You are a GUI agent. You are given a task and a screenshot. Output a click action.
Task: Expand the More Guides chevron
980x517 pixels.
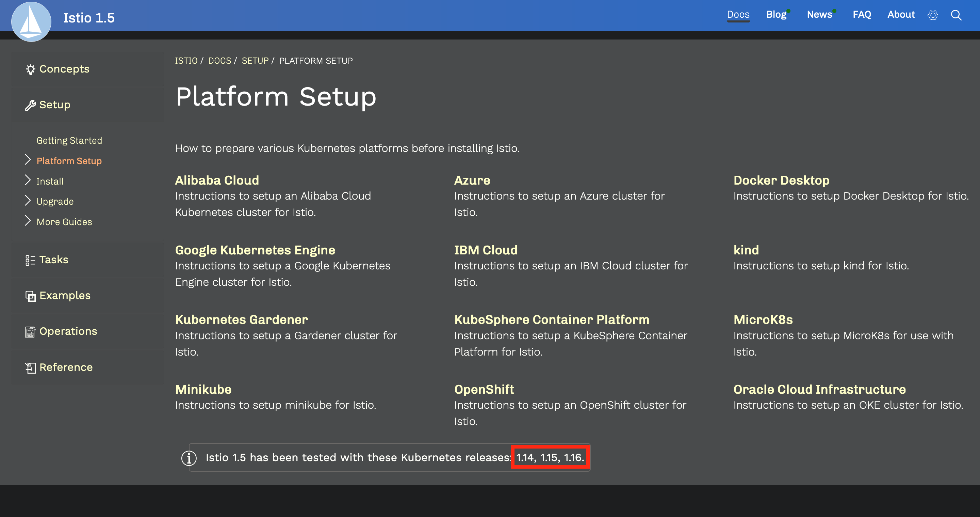(x=27, y=221)
